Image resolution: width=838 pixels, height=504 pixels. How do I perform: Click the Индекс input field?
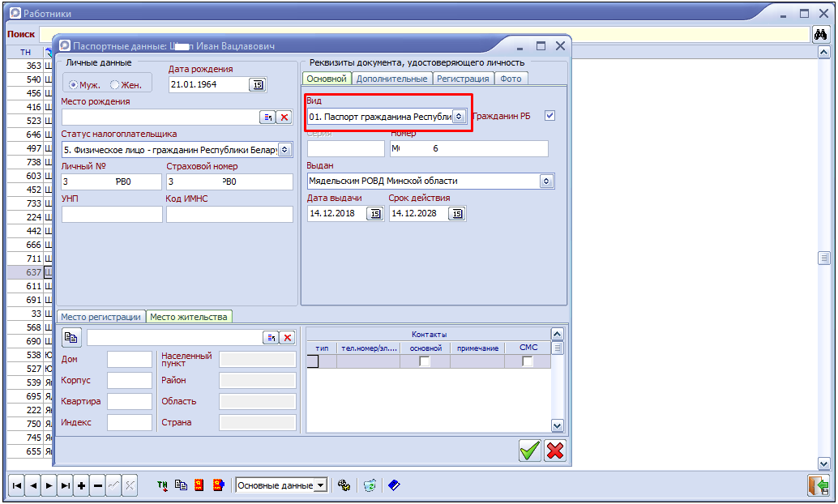(x=129, y=422)
